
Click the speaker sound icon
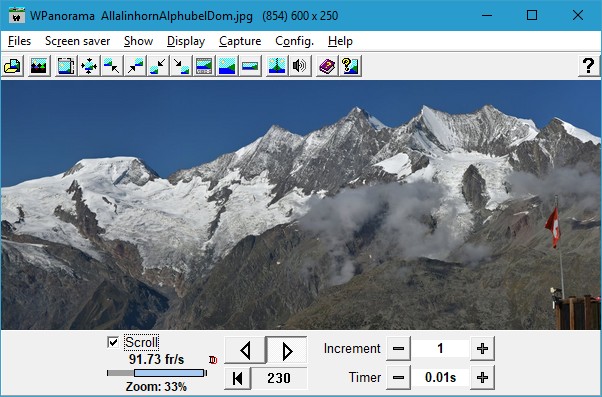(x=300, y=66)
